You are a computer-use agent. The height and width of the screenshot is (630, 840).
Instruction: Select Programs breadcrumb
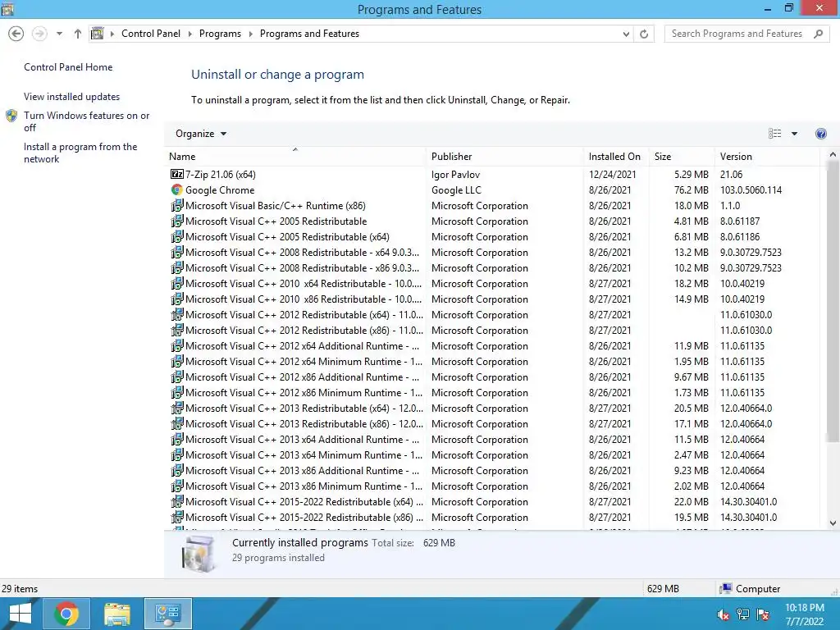point(220,34)
